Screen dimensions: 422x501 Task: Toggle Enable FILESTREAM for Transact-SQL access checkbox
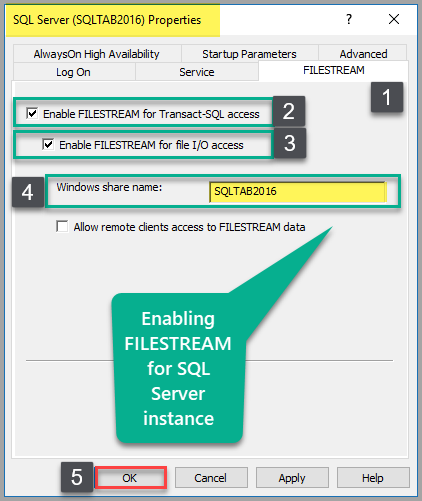click(x=32, y=113)
